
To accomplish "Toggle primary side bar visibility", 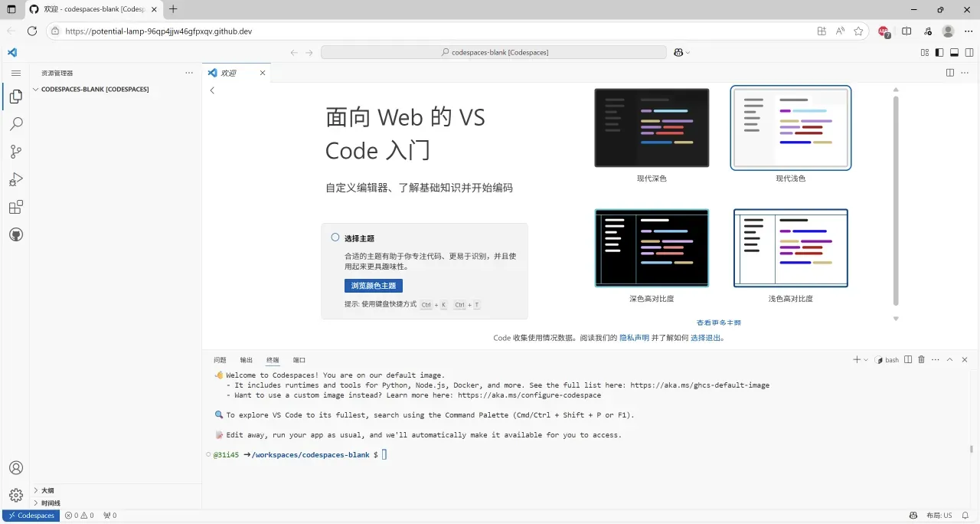I will click(x=939, y=52).
